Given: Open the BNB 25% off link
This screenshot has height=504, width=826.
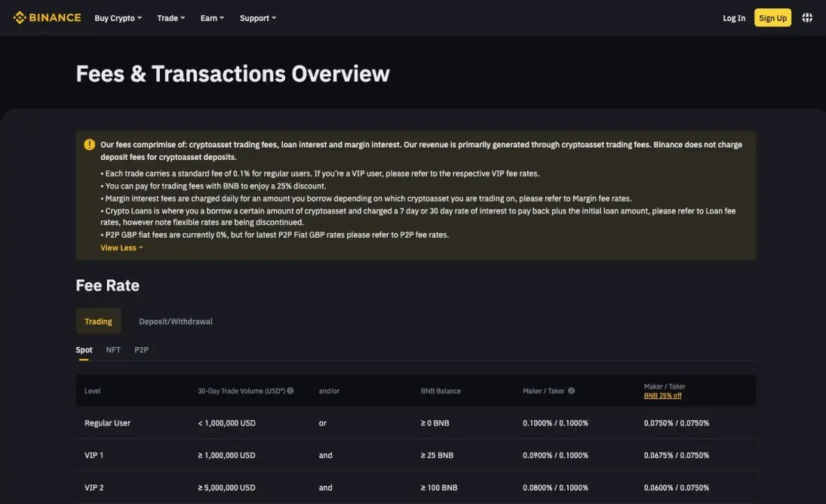Looking at the screenshot, I should (663, 395).
